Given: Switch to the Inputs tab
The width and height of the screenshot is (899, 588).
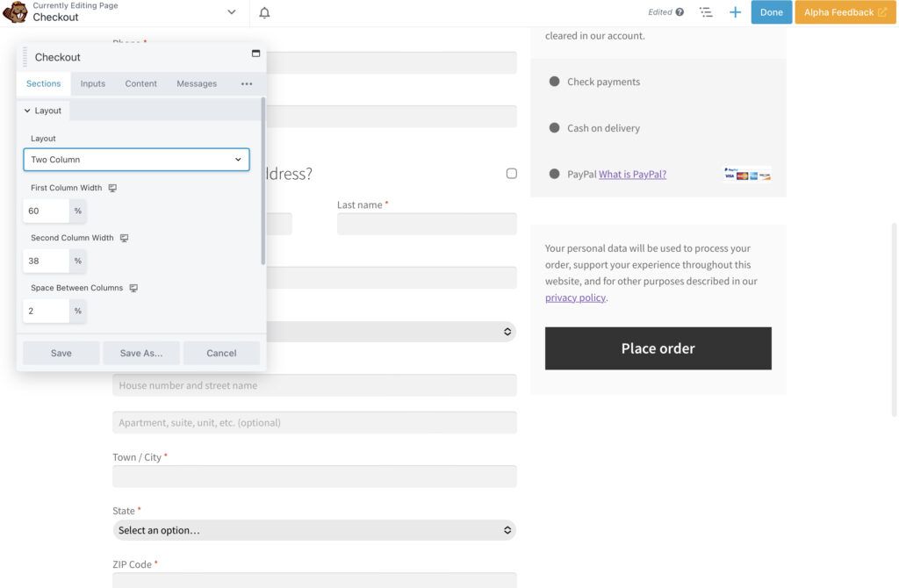Looking at the screenshot, I should click(x=92, y=83).
